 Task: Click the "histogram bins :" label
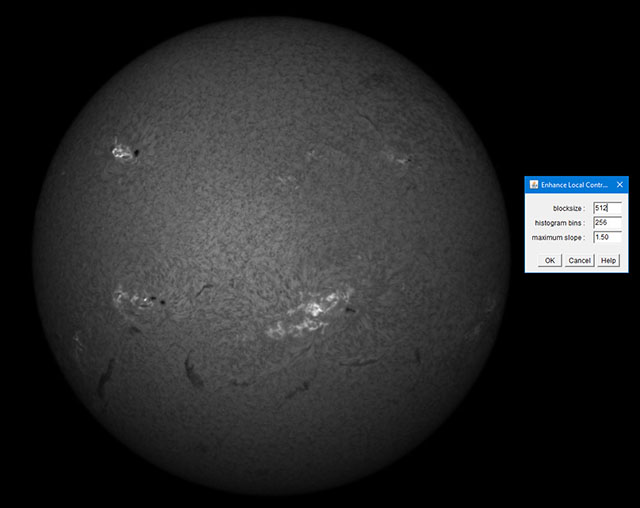(x=560, y=223)
